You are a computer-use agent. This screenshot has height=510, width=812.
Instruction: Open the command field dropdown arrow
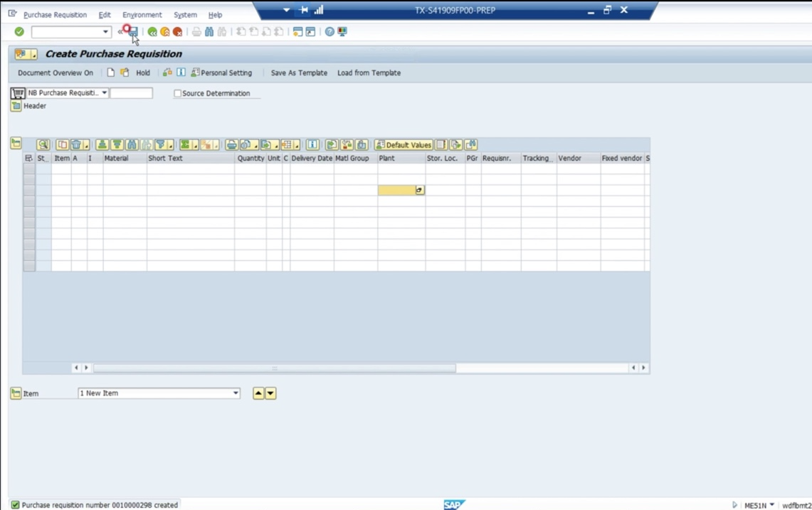click(105, 31)
